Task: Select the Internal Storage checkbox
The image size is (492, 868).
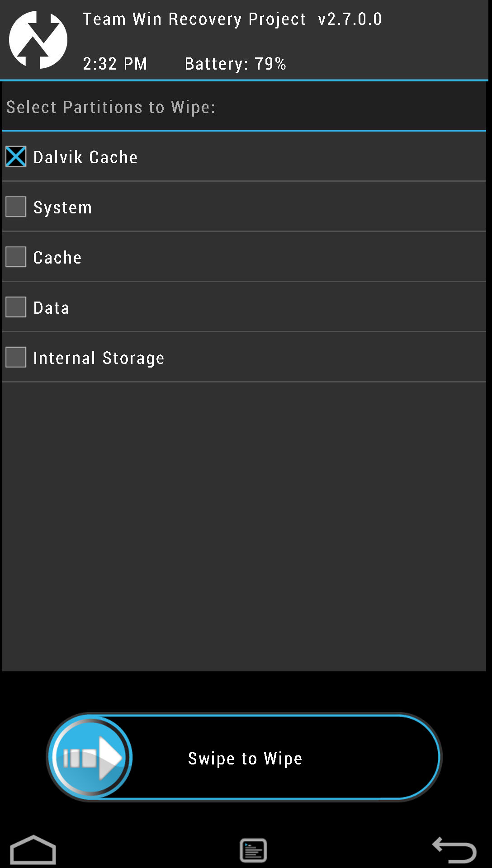Action: tap(16, 358)
